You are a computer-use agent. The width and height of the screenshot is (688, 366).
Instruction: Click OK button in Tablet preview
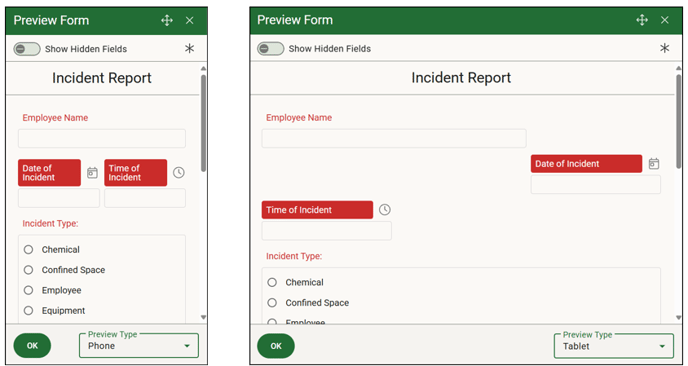tap(276, 346)
